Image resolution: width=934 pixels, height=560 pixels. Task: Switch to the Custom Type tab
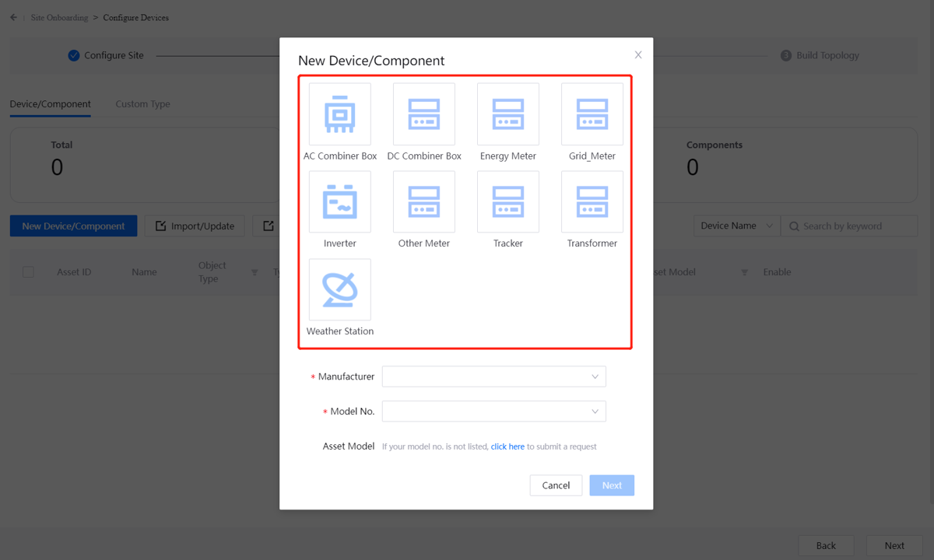(x=142, y=104)
